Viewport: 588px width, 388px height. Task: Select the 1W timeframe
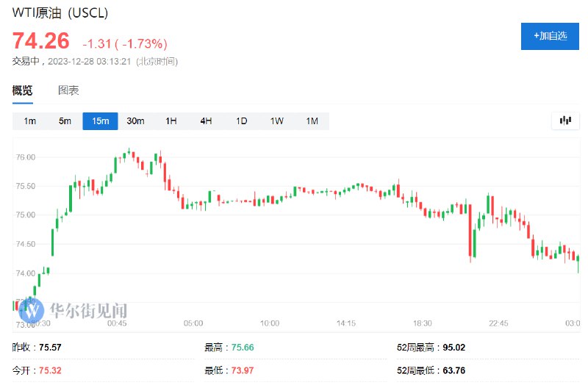(277, 121)
